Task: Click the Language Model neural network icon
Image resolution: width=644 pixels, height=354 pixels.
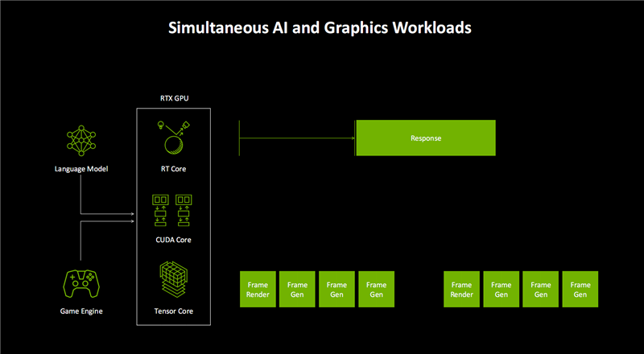Action: click(x=80, y=141)
